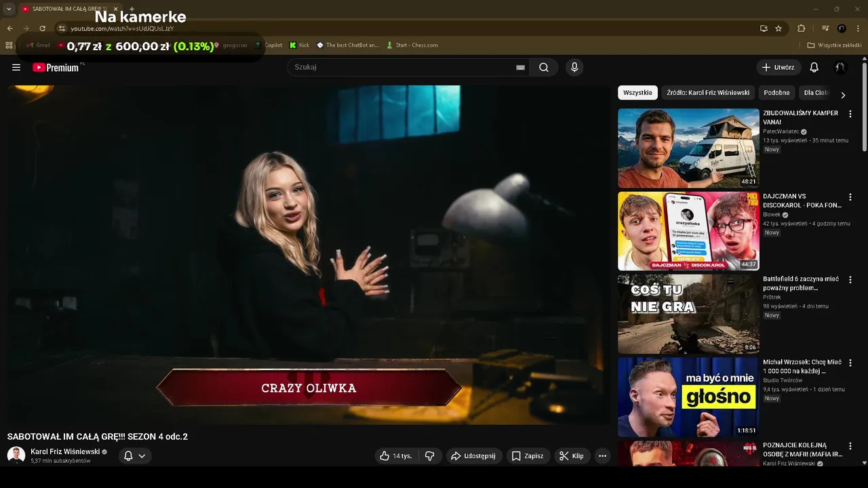Click the install/cast icon in address bar
This screenshot has height=488, width=868.
coord(764,28)
